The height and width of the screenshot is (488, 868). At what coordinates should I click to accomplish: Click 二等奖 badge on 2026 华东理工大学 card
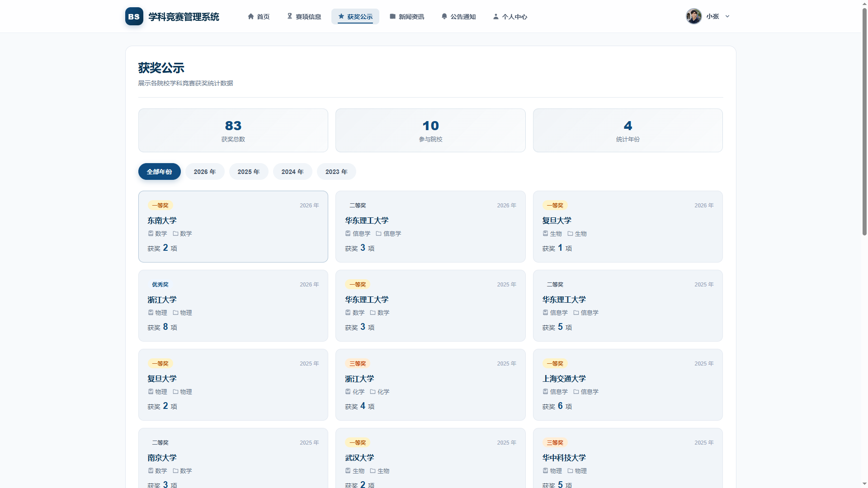(x=358, y=205)
